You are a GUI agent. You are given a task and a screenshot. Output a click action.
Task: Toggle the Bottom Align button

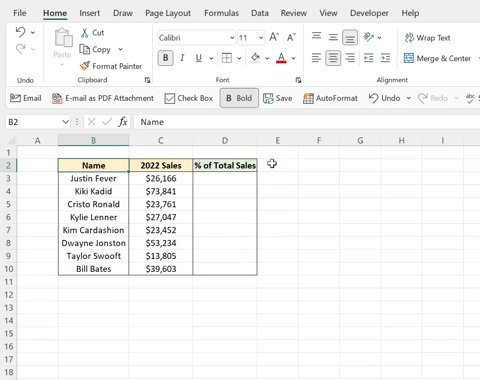pos(350,37)
